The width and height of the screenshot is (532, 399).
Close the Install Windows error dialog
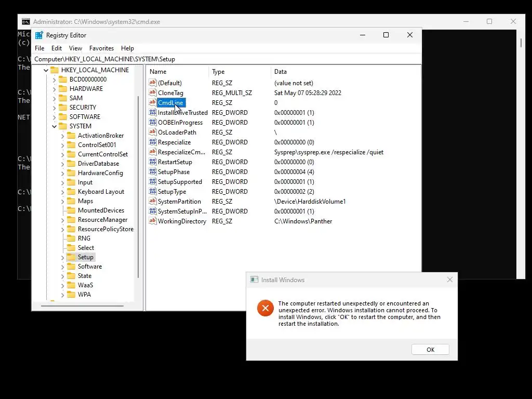pyautogui.click(x=449, y=280)
